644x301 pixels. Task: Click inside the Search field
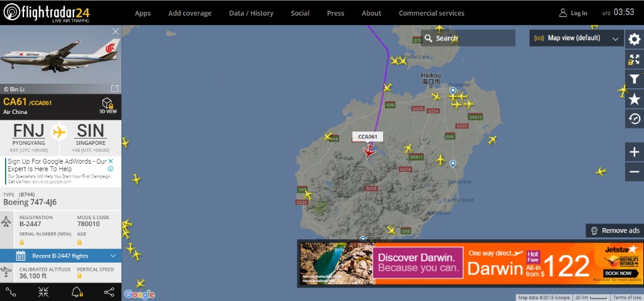click(x=468, y=38)
